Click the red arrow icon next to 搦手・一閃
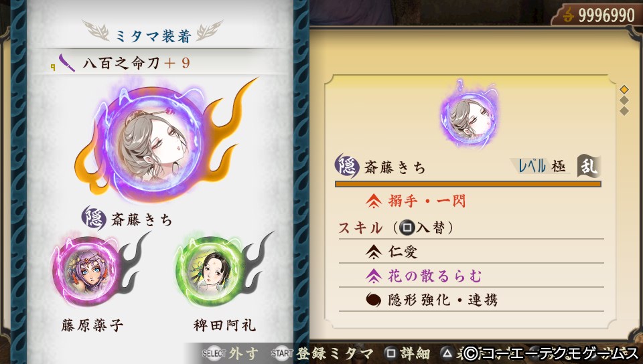Screen dimensions: 643x364 point(374,201)
